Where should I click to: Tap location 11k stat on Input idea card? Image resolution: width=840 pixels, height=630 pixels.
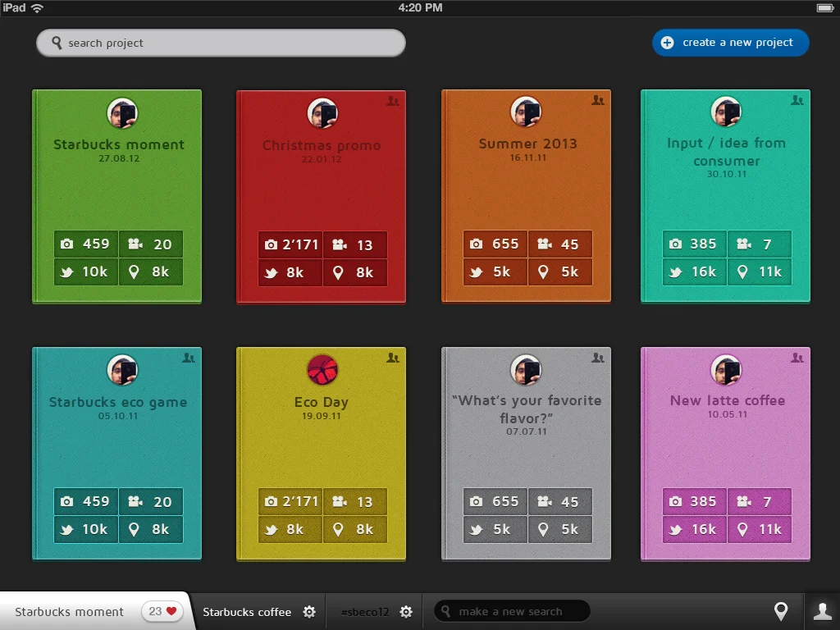[x=759, y=272]
